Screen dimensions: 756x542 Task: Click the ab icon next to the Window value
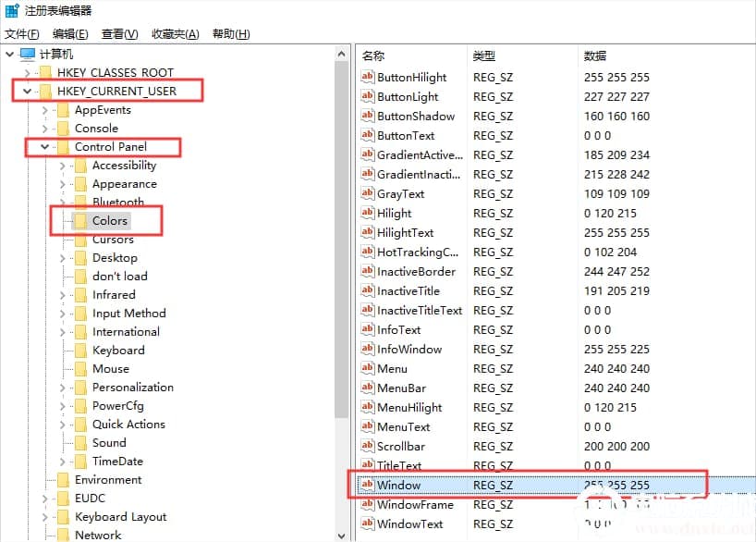pos(370,485)
